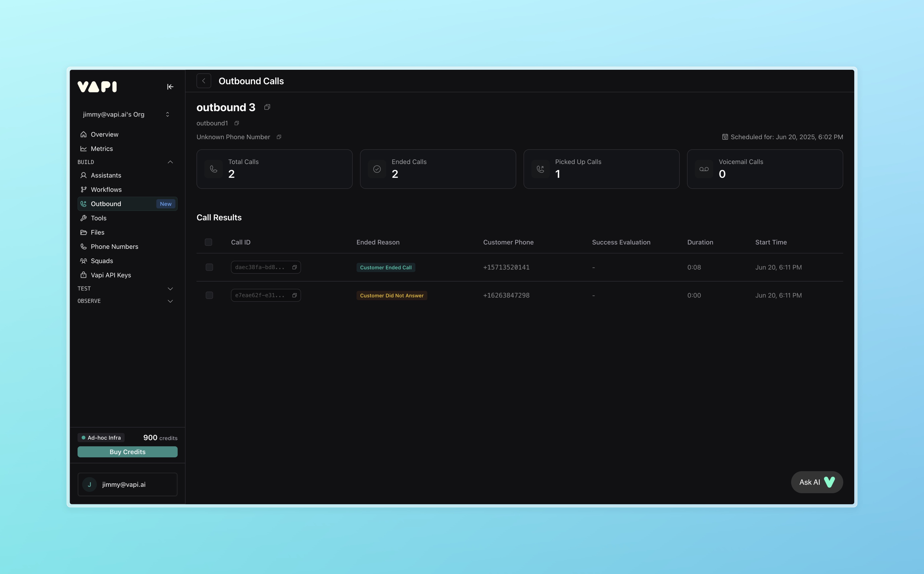
Task: Copy the outbound1 assistant name
Action: click(x=236, y=123)
